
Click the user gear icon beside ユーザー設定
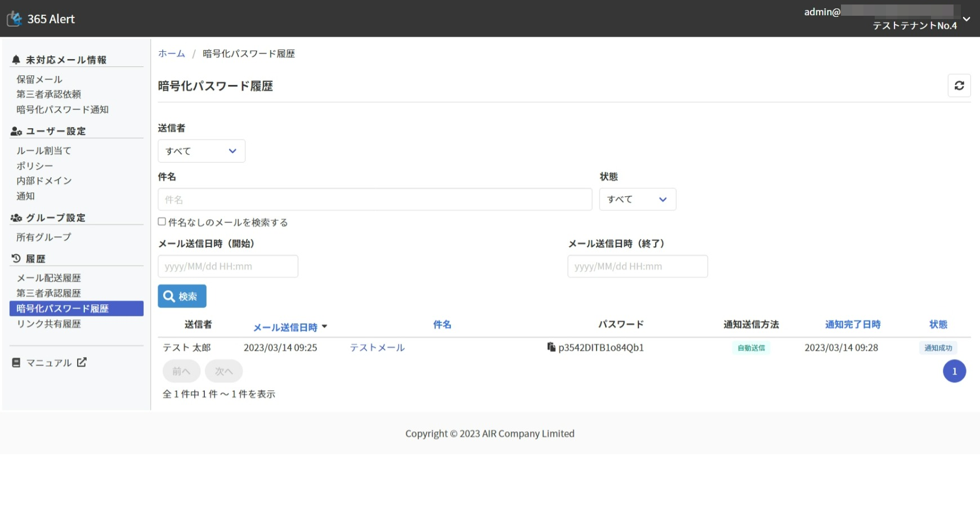pos(16,131)
